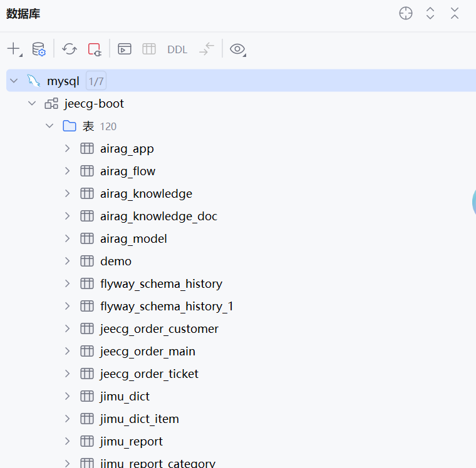
Task: Select the airag_flow table name
Action: point(128,171)
